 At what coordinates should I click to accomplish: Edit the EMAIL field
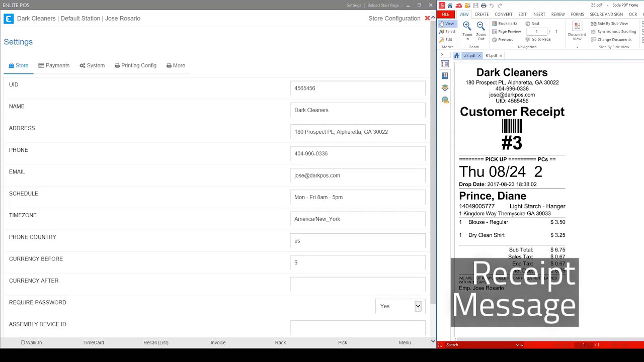[358, 175]
